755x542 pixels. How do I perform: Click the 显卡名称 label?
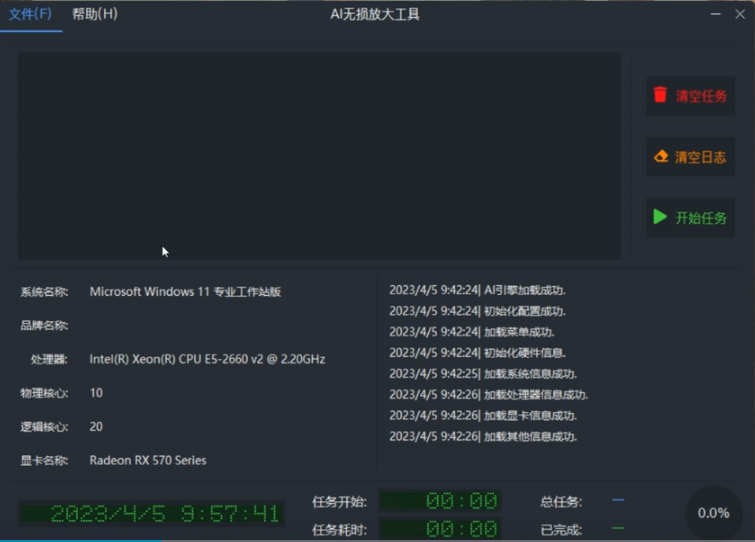(44, 461)
